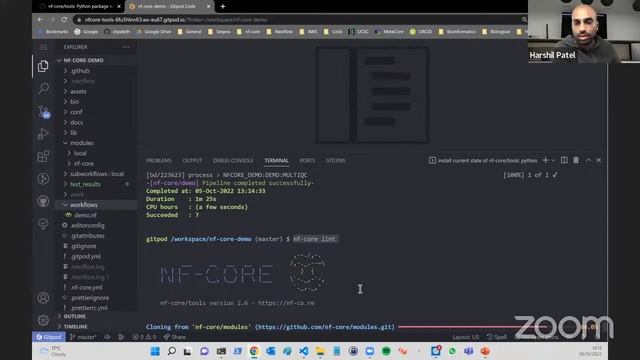The height and width of the screenshot is (360, 640).
Task: Switch to the PORTS panel tab
Action: pos(307,161)
